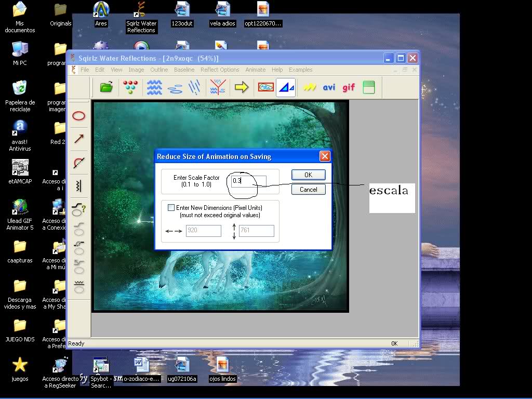Enable the Enter New Dimensions checkbox

(x=171, y=208)
